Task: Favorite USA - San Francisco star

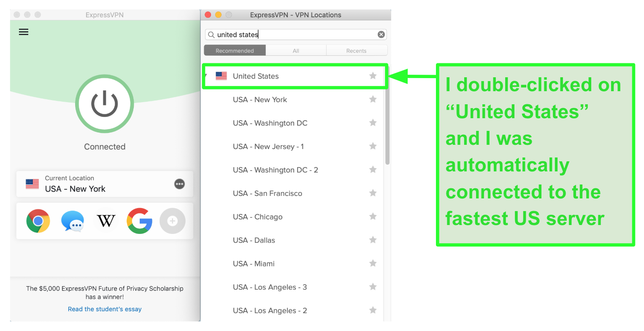Action: tap(373, 193)
